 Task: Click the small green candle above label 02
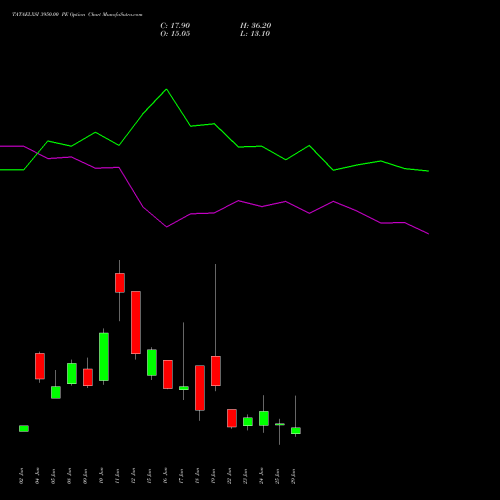click(24, 428)
